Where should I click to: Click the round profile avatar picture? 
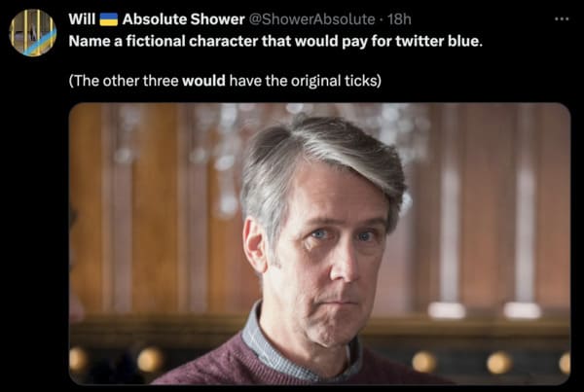33,33
